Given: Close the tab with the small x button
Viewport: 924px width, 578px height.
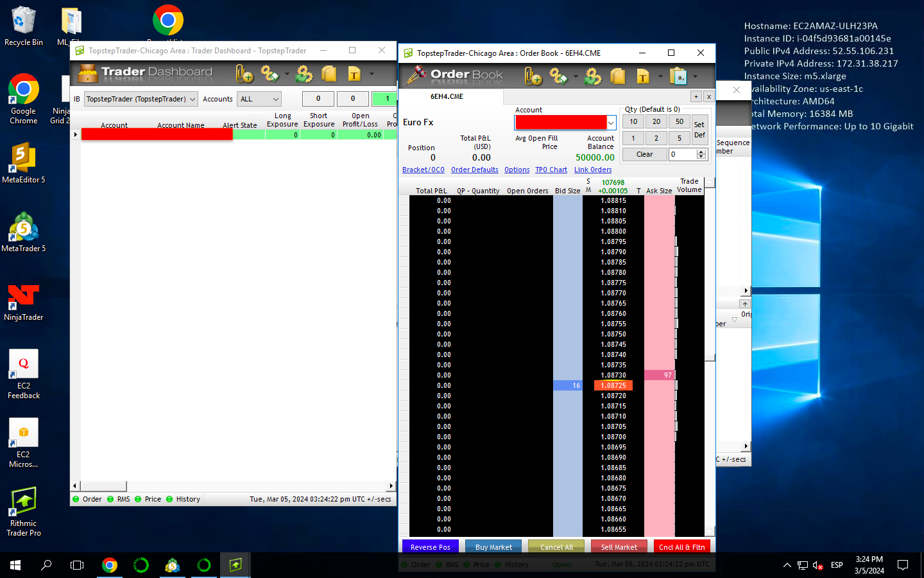Looking at the screenshot, I should point(708,96).
